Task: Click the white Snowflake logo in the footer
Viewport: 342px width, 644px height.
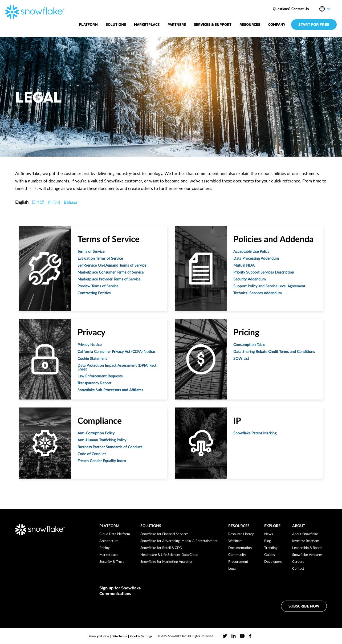Action: coord(40,529)
